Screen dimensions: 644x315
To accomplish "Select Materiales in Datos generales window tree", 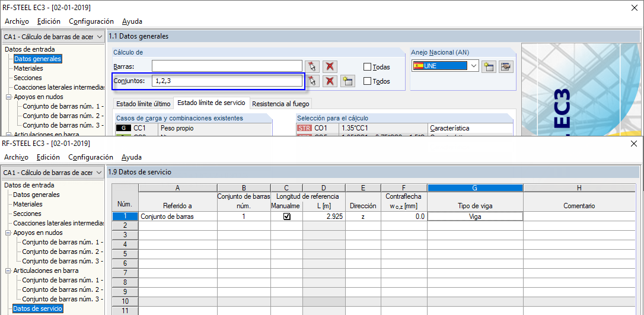I will click(28, 68).
